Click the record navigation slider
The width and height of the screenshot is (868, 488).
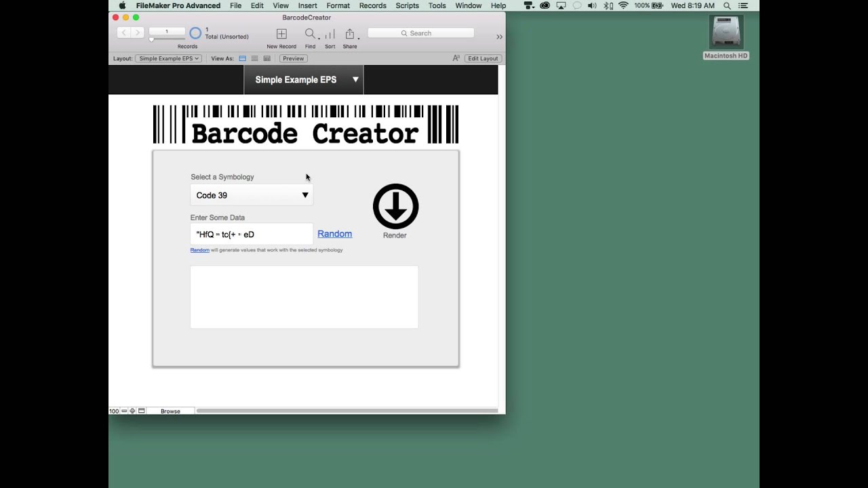coord(166,39)
